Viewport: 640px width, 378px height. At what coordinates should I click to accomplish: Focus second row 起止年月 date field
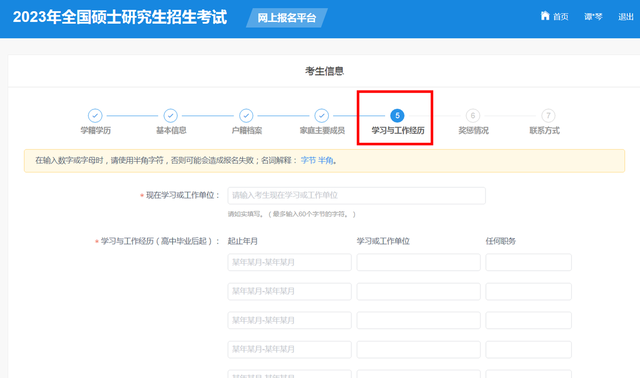pos(289,291)
